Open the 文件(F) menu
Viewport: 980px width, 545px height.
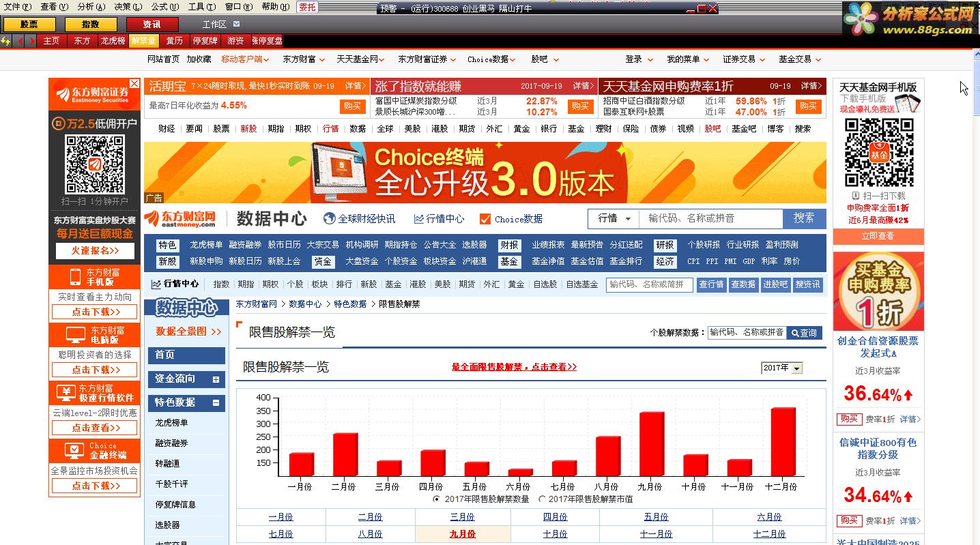[x=18, y=7]
